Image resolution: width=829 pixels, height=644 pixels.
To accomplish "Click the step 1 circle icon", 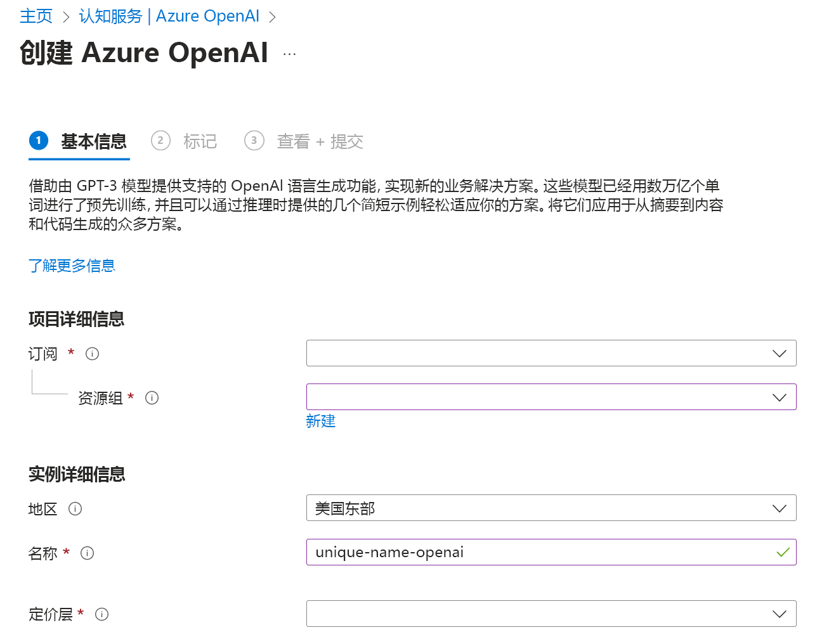I will pos(39,140).
